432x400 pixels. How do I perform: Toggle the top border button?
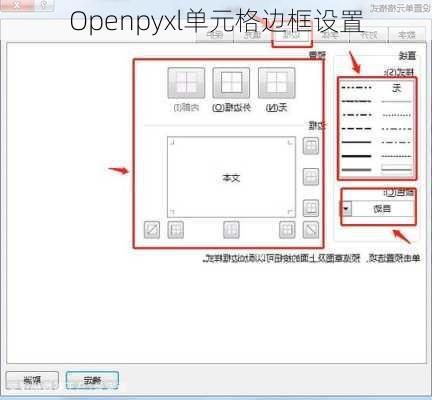311,146
